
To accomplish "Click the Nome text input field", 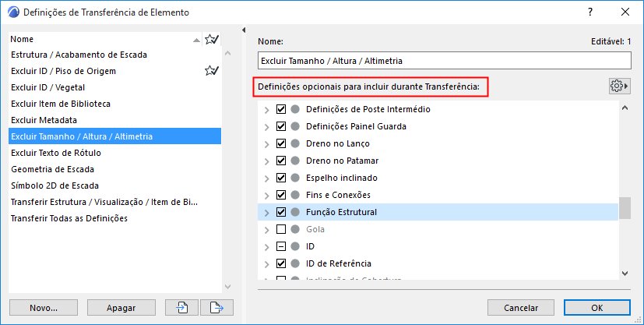I will [x=444, y=61].
